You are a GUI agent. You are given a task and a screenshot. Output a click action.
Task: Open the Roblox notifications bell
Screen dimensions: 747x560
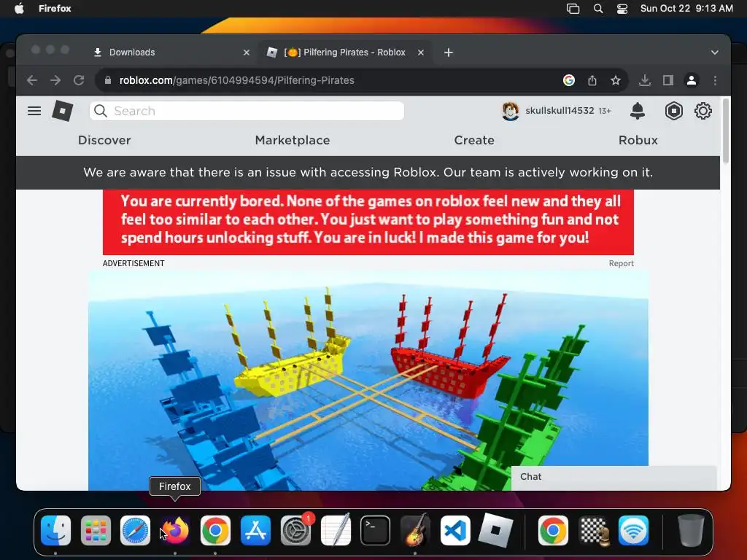[638, 111]
